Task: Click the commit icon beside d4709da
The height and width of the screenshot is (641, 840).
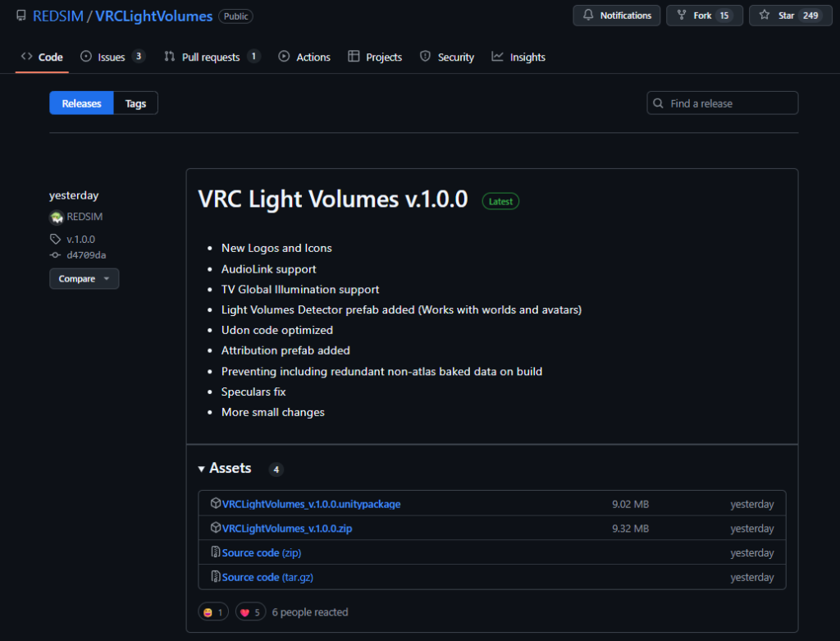Action: (x=55, y=255)
